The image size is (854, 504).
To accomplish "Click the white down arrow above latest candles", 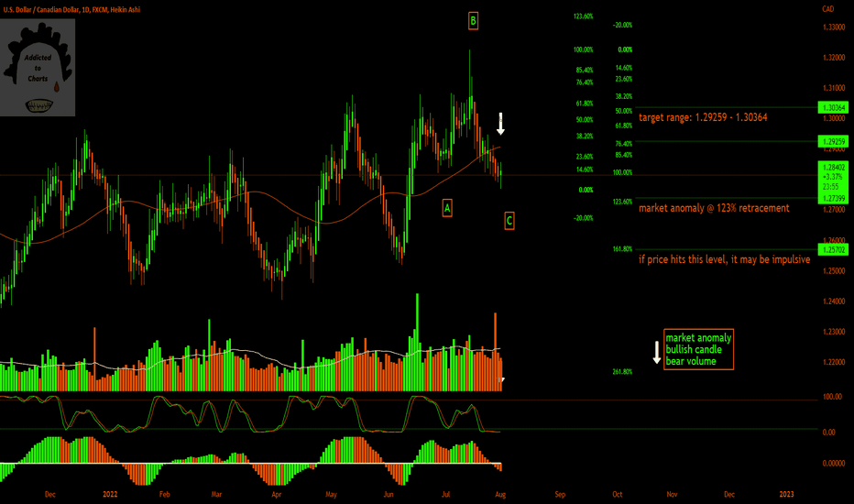I will point(500,124).
